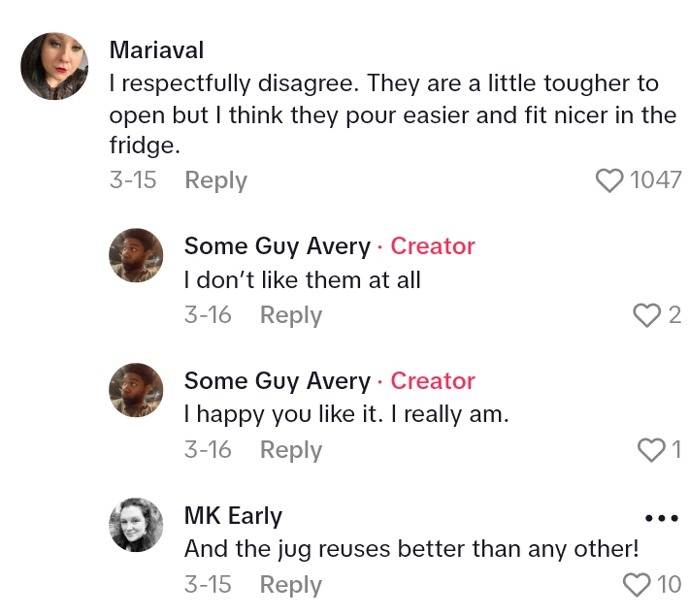The width and height of the screenshot is (689, 616).
Task: Open the MK Early username link
Action: 233,515
